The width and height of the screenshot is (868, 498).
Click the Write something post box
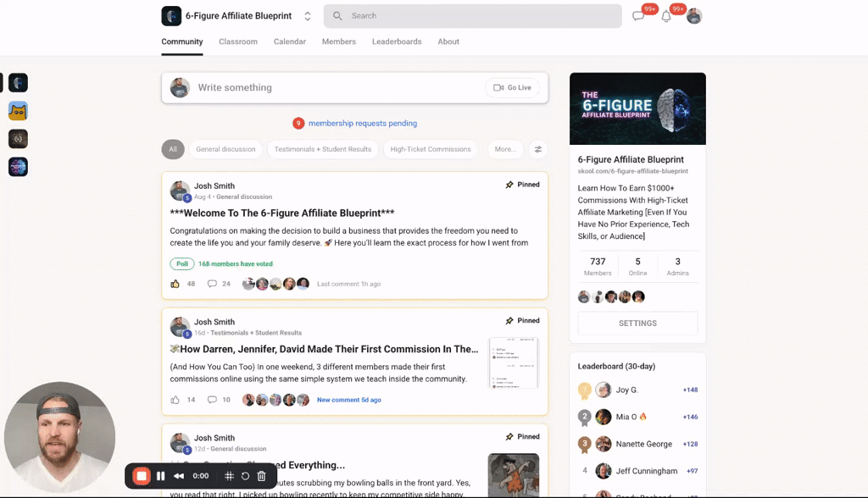(x=355, y=87)
